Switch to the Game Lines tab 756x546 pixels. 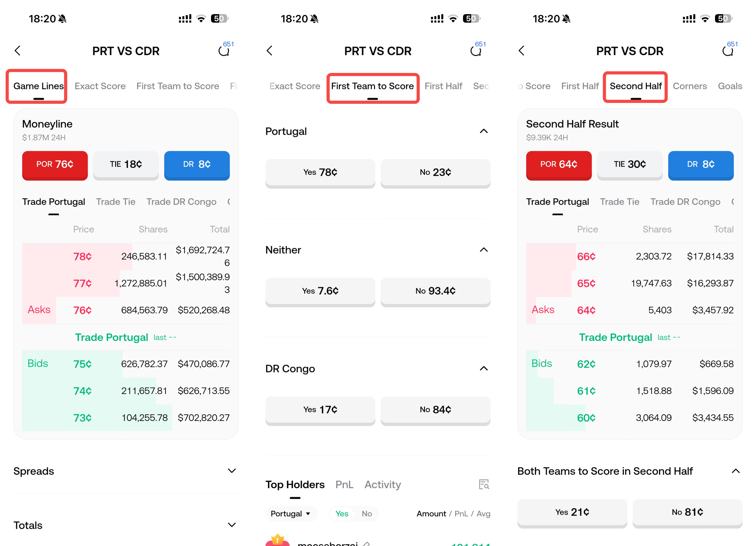click(39, 86)
